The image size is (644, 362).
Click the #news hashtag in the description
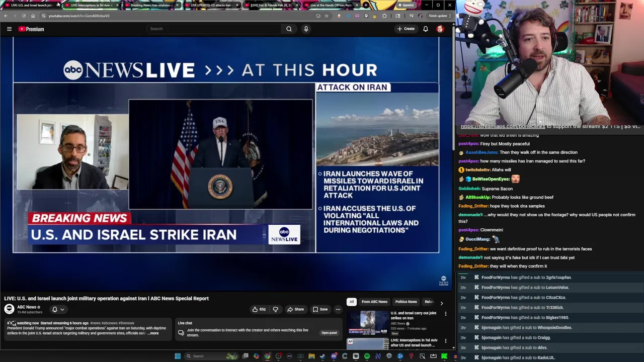click(96, 323)
